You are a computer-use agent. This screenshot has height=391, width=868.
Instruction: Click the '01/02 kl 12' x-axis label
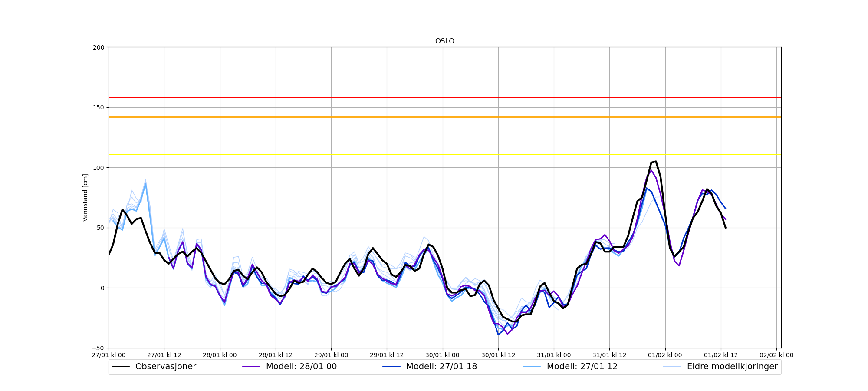click(x=721, y=355)
